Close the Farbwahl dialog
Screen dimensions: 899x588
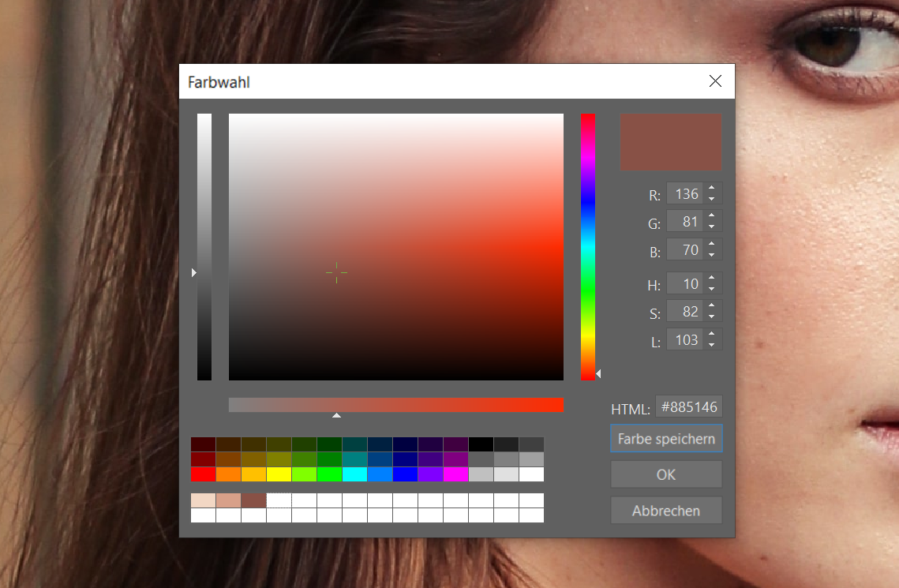(x=715, y=81)
